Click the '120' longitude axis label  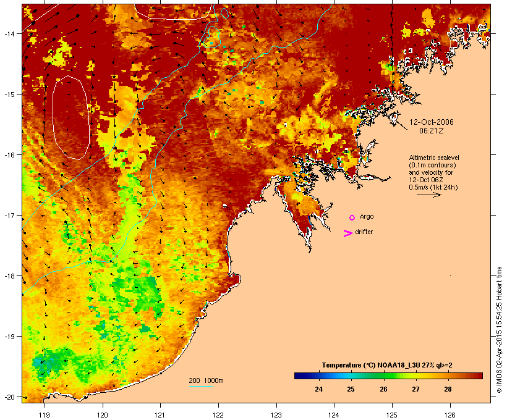pyautogui.click(x=103, y=415)
